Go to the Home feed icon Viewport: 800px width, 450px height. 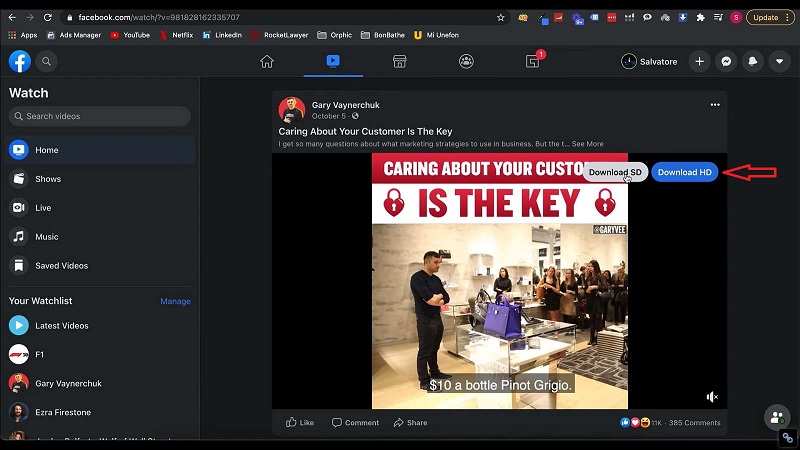point(267,61)
